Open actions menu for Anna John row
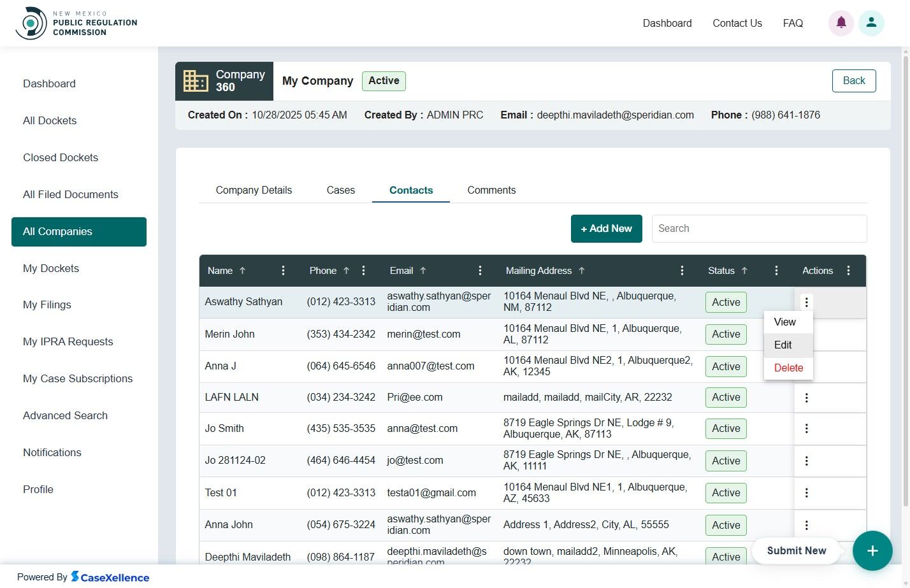The image size is (910, 588). [x=806, y=525]
